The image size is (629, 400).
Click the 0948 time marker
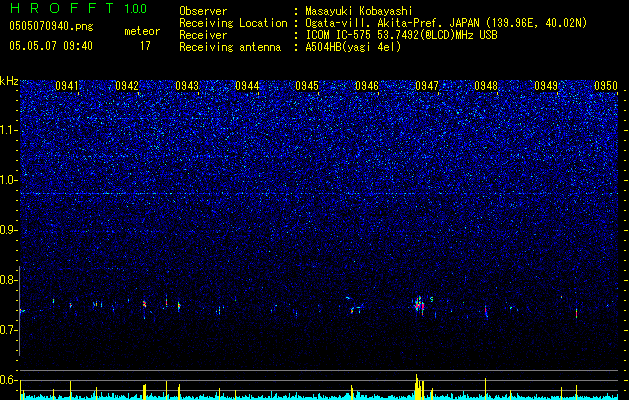click(486, 85)
